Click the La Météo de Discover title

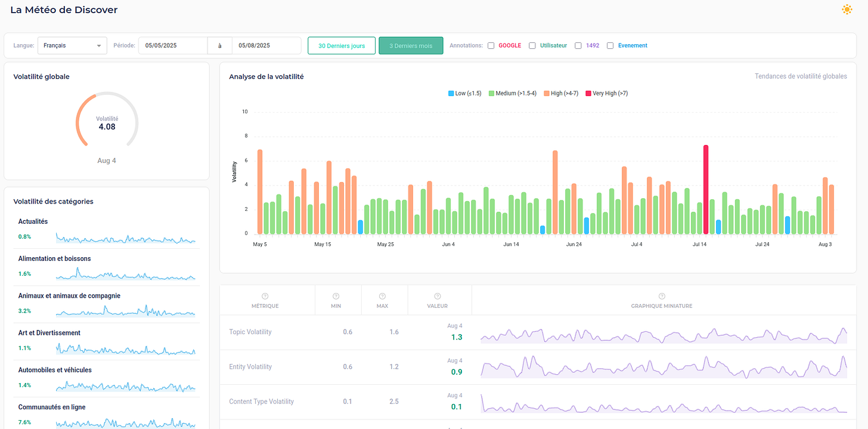(64, 10)
